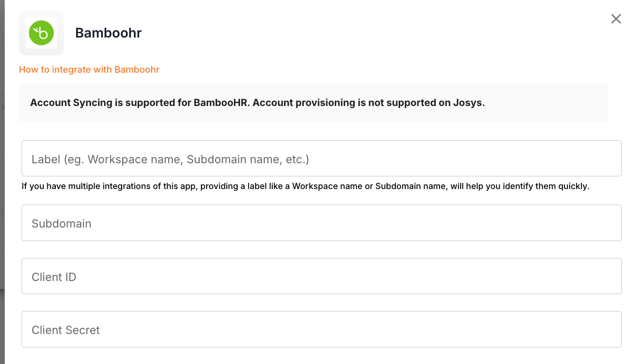This screenshot has width=634, height=364.
Task: Activate the Client Secret input
Action: click(321, 329)
